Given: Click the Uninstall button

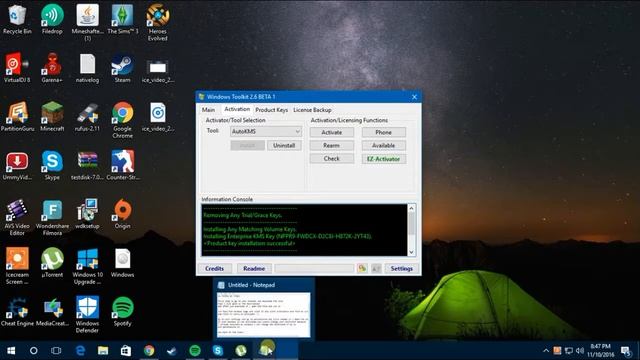Looking at the screenshot, I should [284, 145].
